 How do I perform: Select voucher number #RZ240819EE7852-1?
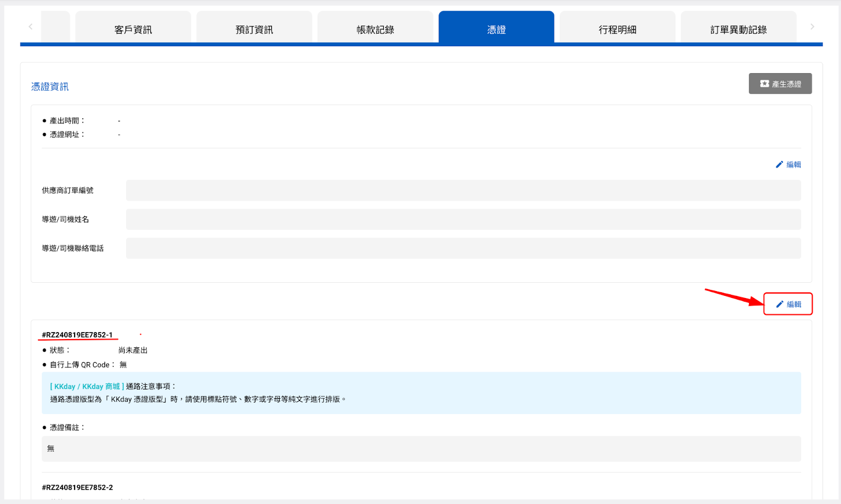click(77, 335)
